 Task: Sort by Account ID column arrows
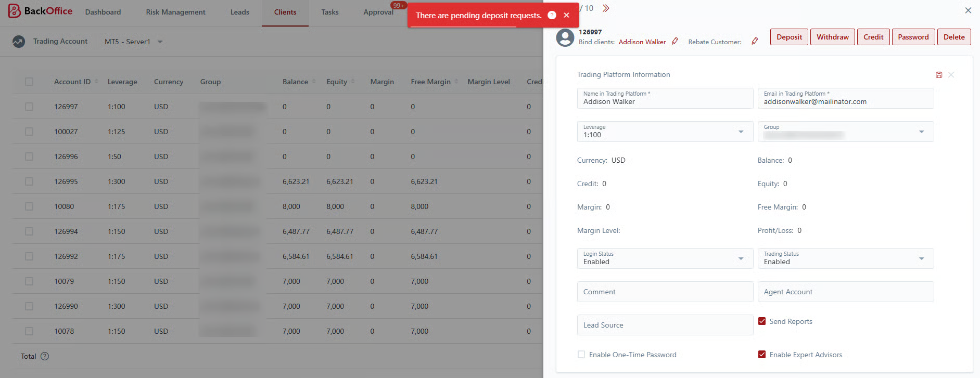[96, 82]
